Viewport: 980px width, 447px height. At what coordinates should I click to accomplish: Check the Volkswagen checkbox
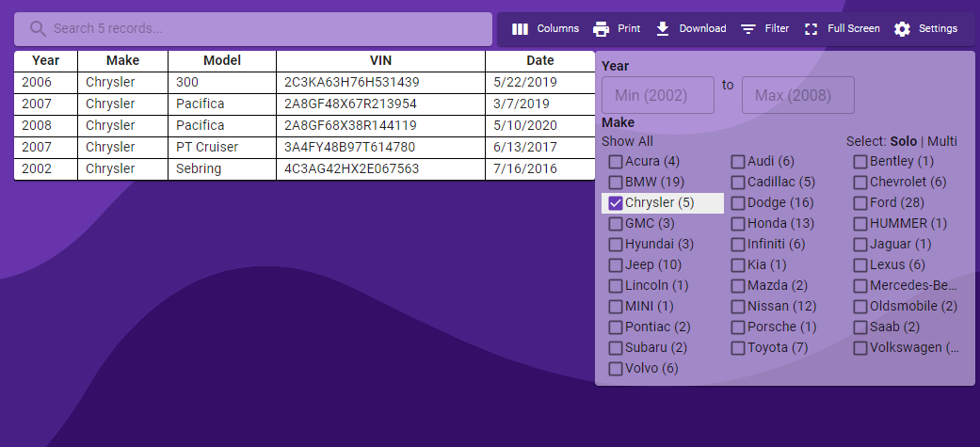pyautogui.click(x=860, y=347)
